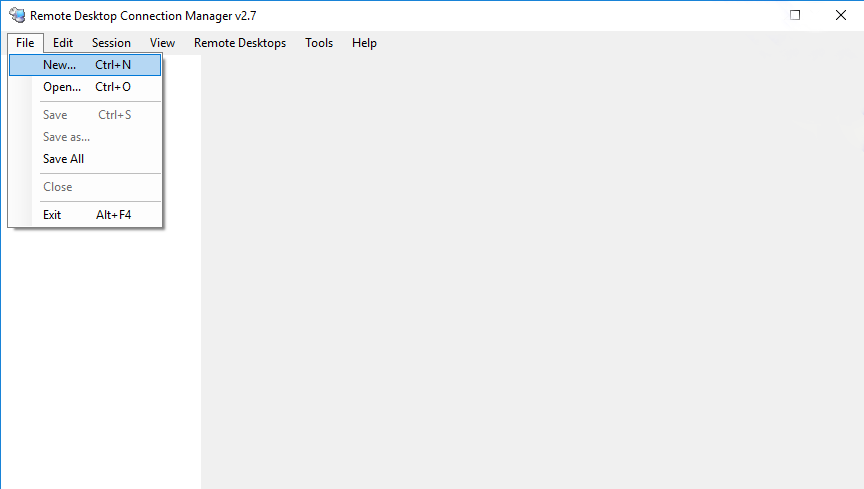Open the Session menu
The image size is (864, 489).
[111, 43]
